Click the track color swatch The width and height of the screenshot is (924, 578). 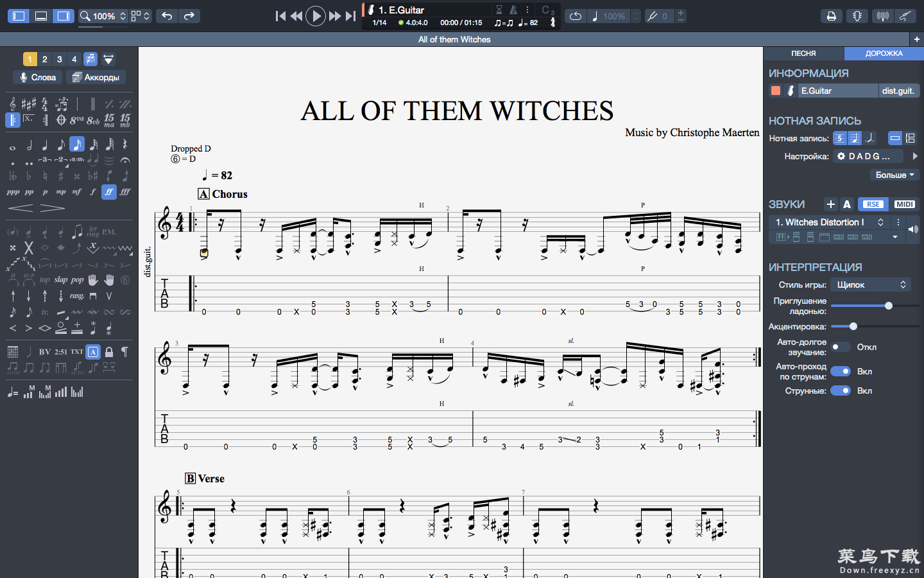click(776, 91)
